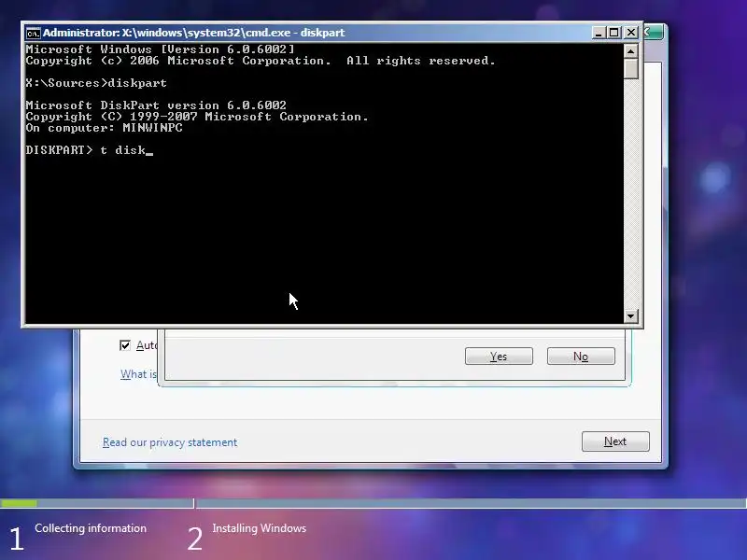Click the Next button in Windows setup
Viewport: 747px width, 560px height.
click(x=615, y=441)
